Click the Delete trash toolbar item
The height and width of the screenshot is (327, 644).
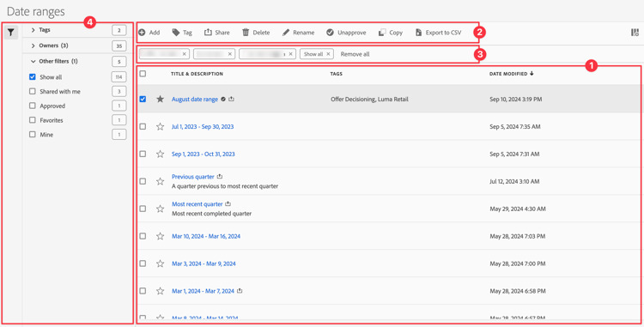[x=256, y=33]
